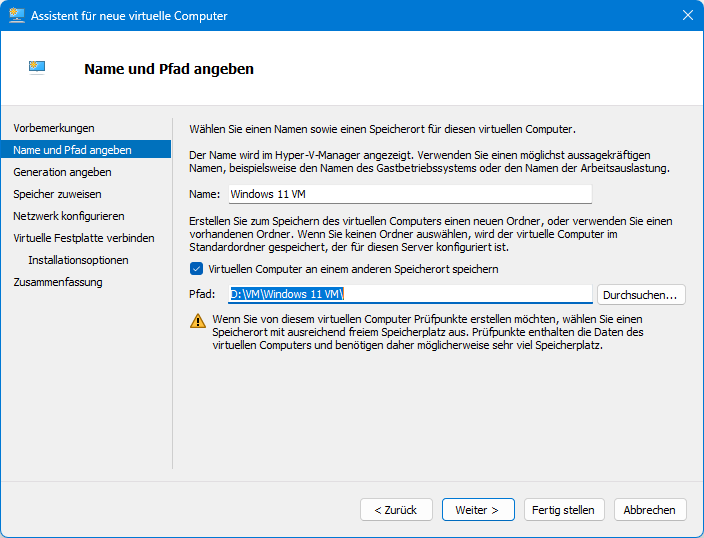The image size is (704, 538).
Task: Select 'Virtuelle Festplatte verbinden' step
Action: (x=84, y=238)
